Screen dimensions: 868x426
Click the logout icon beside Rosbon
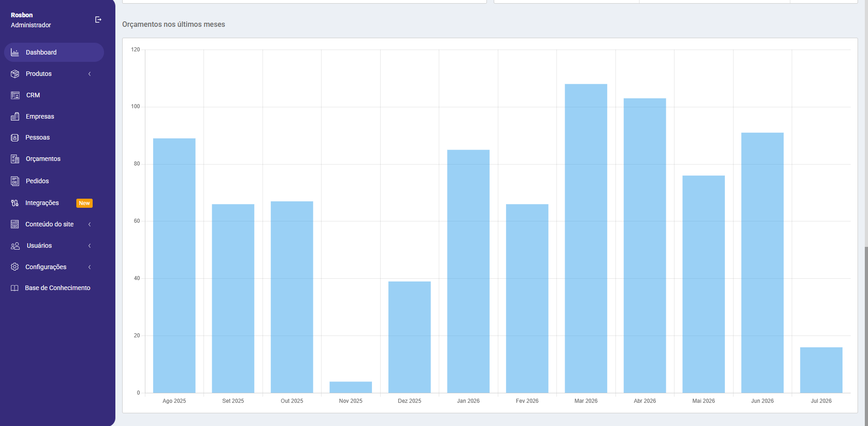click(x=98, y=20)
